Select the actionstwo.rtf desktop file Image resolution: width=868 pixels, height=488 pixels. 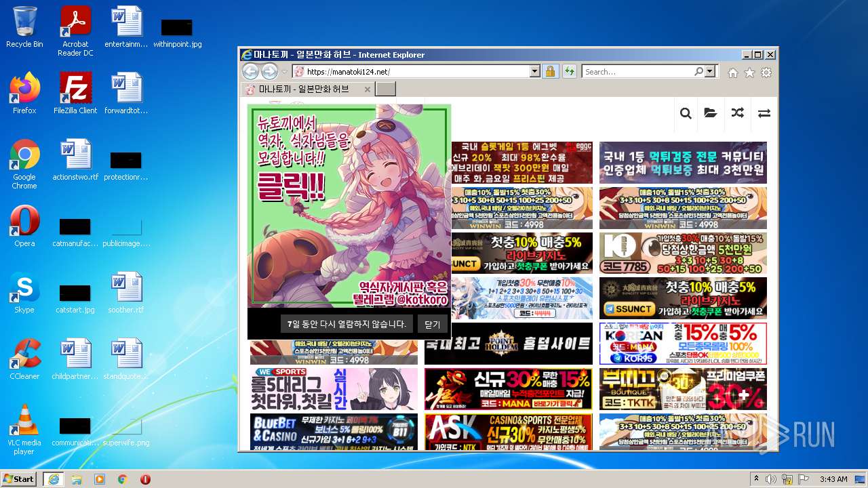75,160
